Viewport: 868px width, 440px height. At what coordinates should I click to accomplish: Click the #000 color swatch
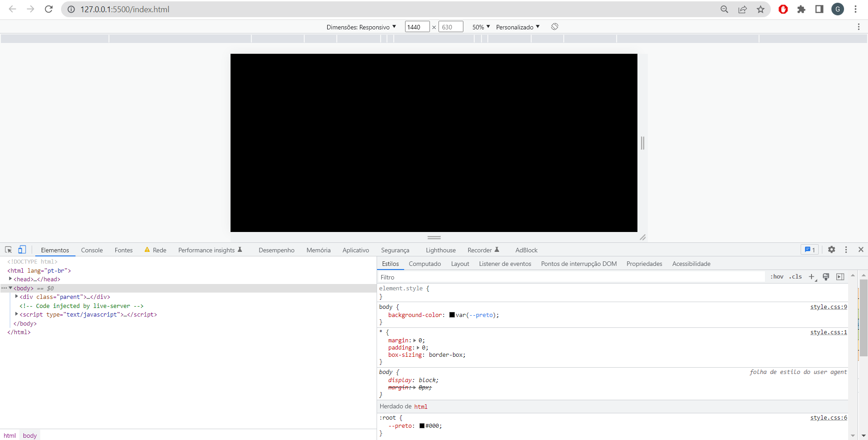(x=422, y=426)
